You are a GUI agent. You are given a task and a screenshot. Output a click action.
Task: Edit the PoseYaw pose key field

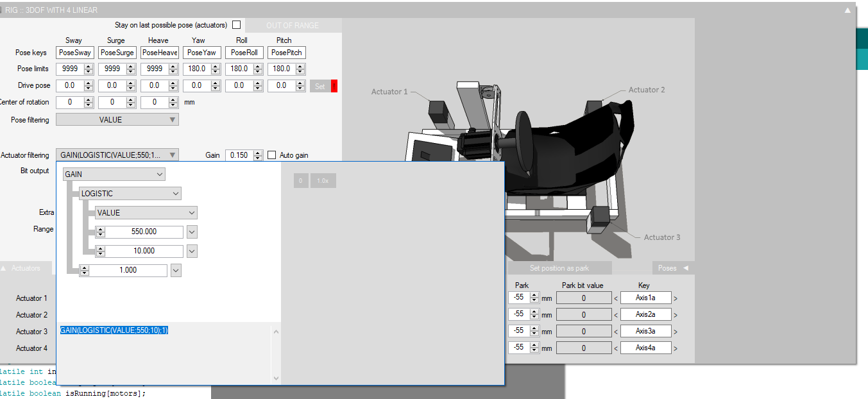pyautogui.click(x=203, y=53)
